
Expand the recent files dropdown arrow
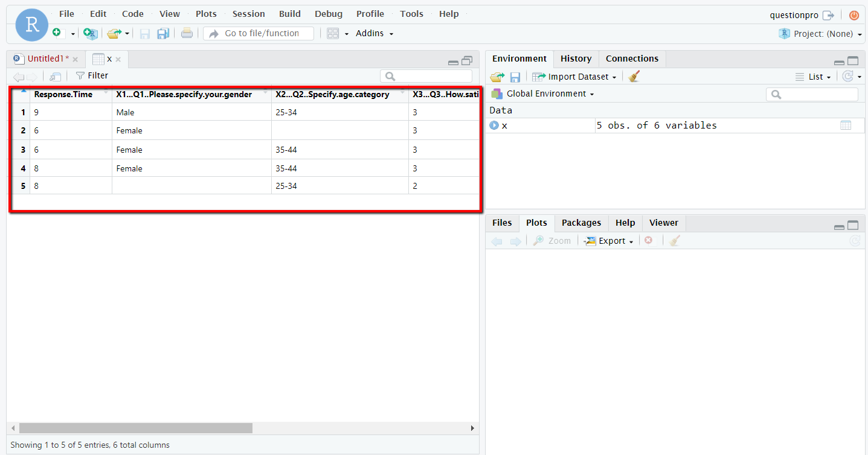127,34
